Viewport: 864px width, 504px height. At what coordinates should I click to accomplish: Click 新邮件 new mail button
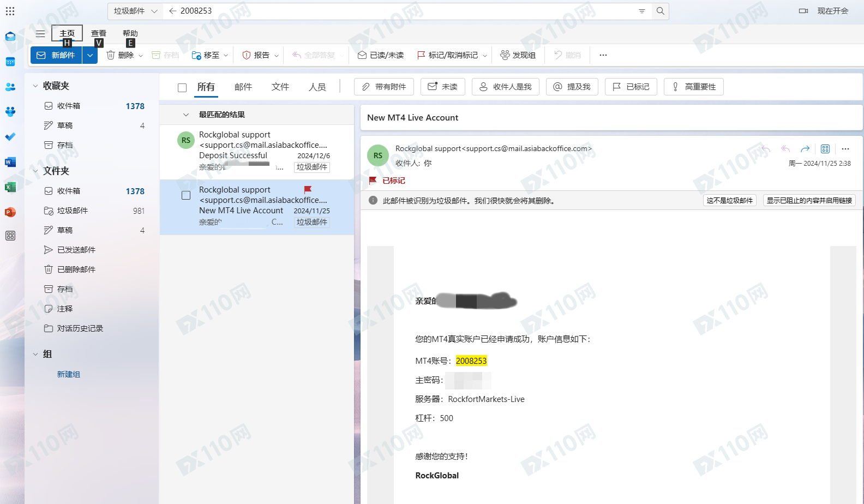(56, 55)
